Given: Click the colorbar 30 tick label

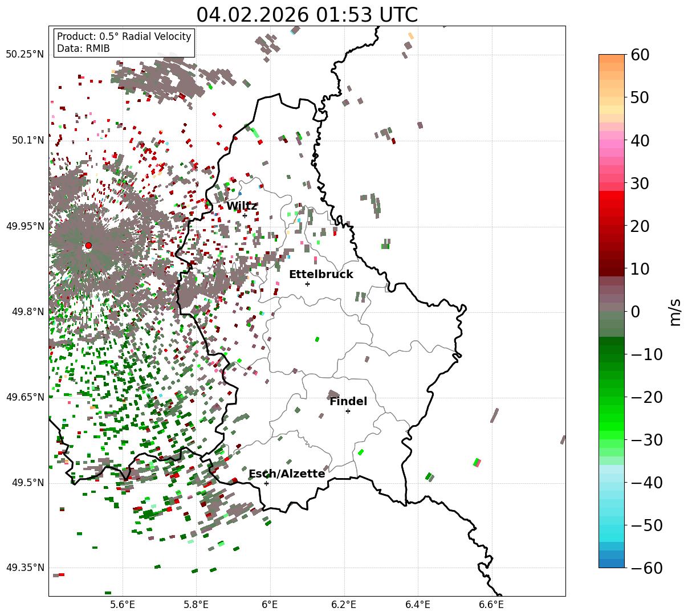Looking at the screenshot, I should coord(640,183).
